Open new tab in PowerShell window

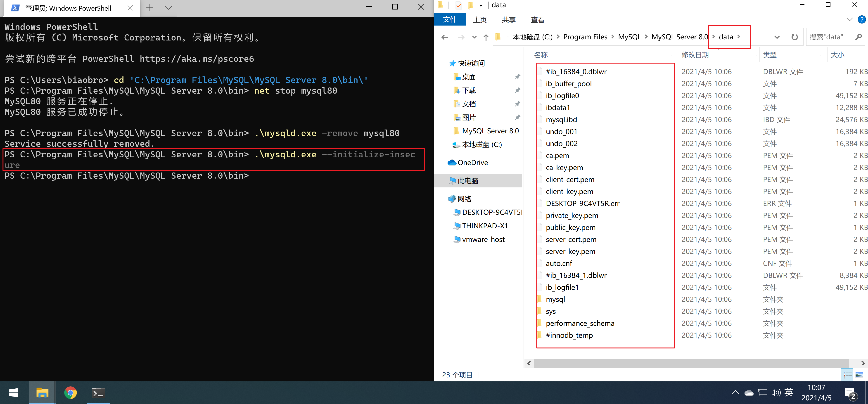149,8
